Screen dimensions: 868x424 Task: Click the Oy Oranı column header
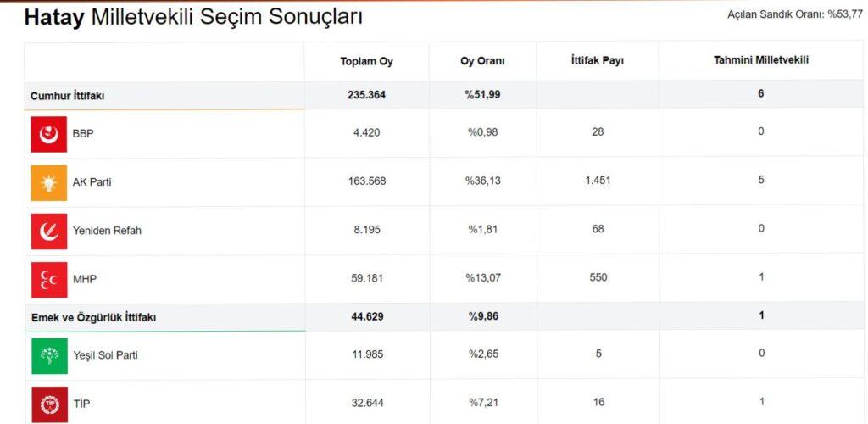pos(482,62)
